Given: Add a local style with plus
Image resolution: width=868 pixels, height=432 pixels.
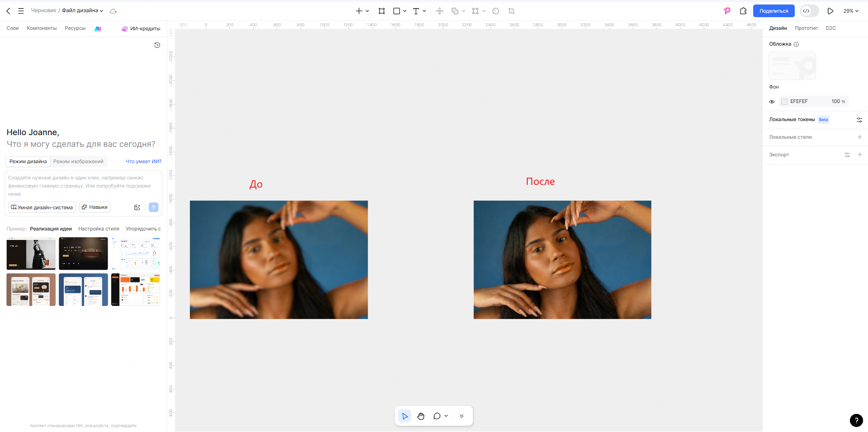Looking at the screenshot, I should click(x=860, y=137).
